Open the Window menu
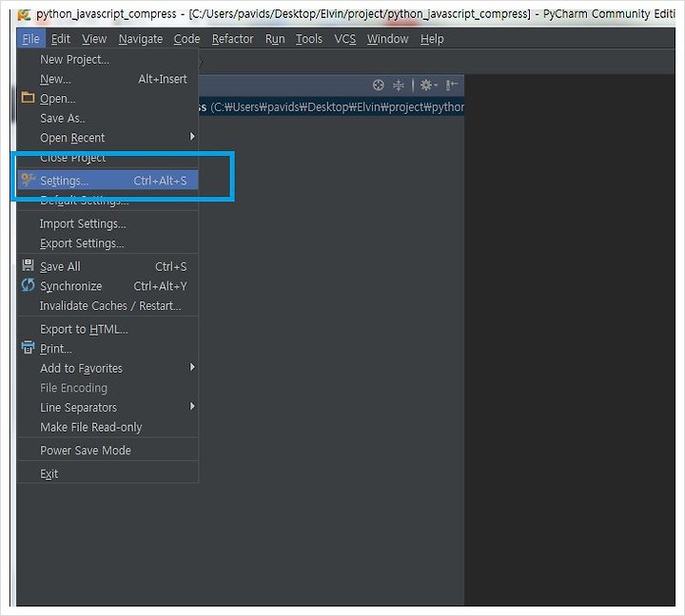The height and width of the screenshot is (616, 685). (x=388, y=39)
